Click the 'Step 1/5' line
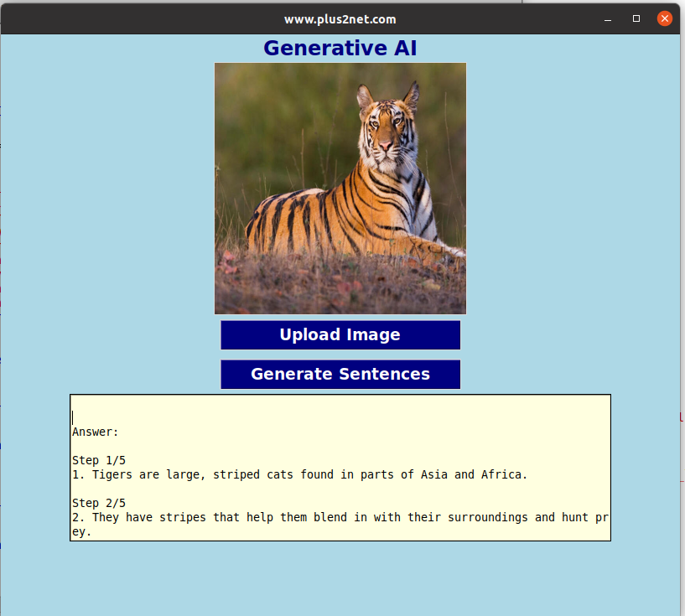Screen dimensions: 685x616 click(x=99, y=461)
